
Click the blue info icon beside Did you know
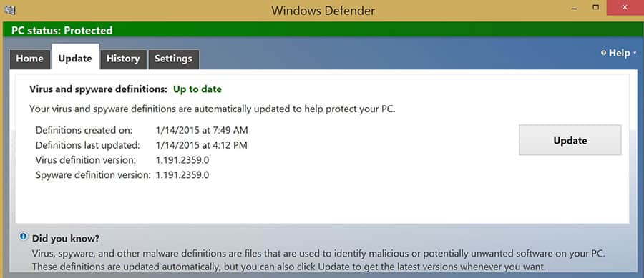[x=24, y=237]
